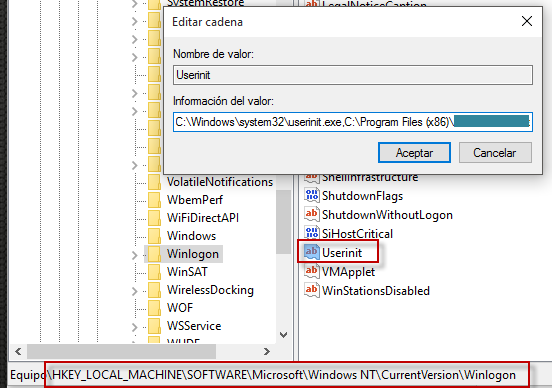552x388 pixels.
Task: Select the ShutdownWithoutLogon value name
Action: (387, 215)
